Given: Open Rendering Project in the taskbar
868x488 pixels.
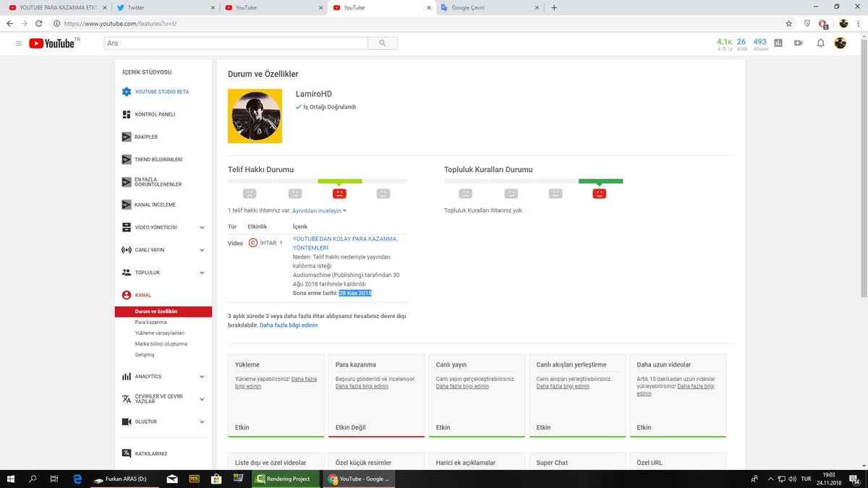Looking at the screenshot, I should [286, 479].
